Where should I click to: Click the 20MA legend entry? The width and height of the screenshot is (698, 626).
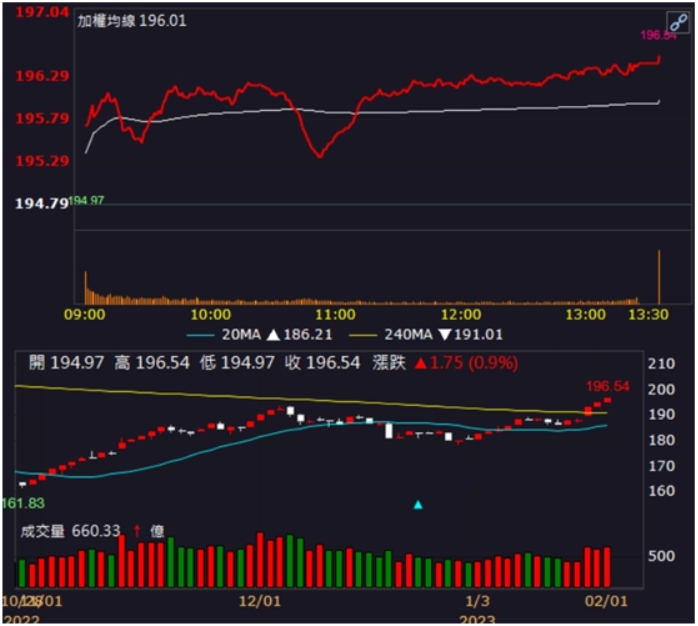tap(223, 334)
